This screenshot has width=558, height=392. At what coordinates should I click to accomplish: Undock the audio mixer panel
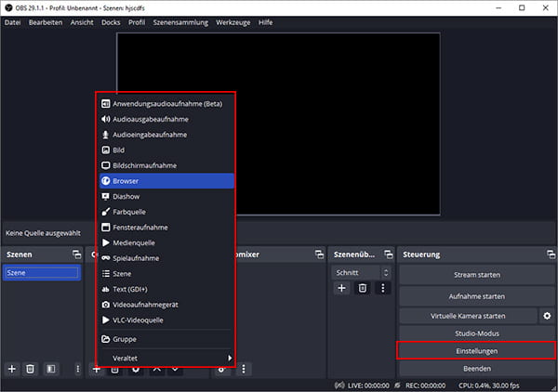click(x=319, y=255)
